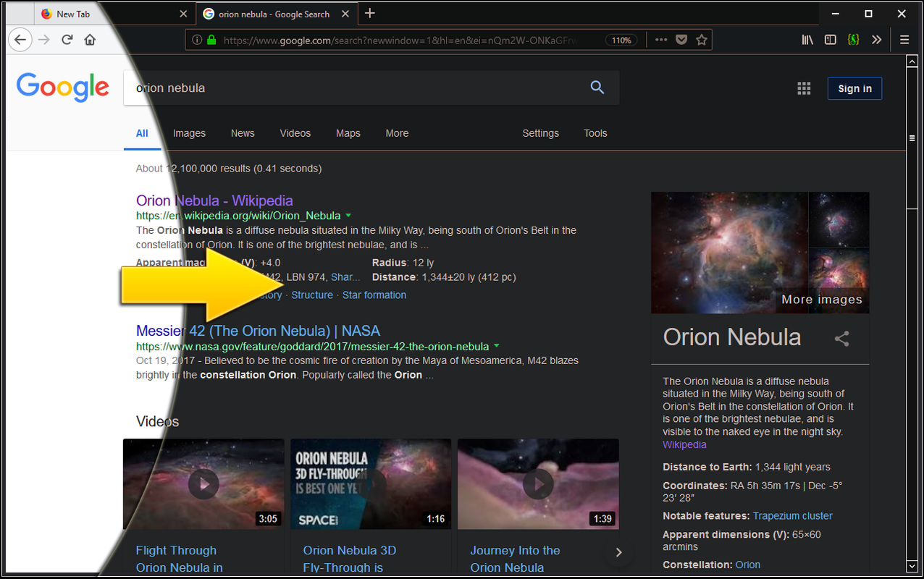This screenshot has height=579, width=924.
Task: Show site information via the info icon
Action: [197, 40]
